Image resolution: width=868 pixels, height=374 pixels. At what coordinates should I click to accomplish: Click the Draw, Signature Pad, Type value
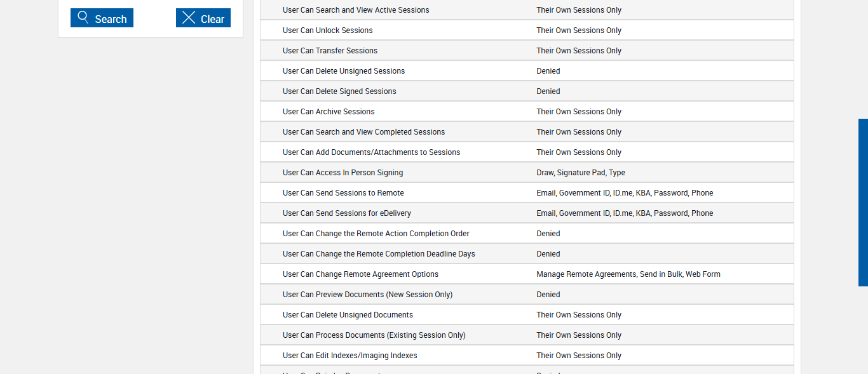[581, 173]
